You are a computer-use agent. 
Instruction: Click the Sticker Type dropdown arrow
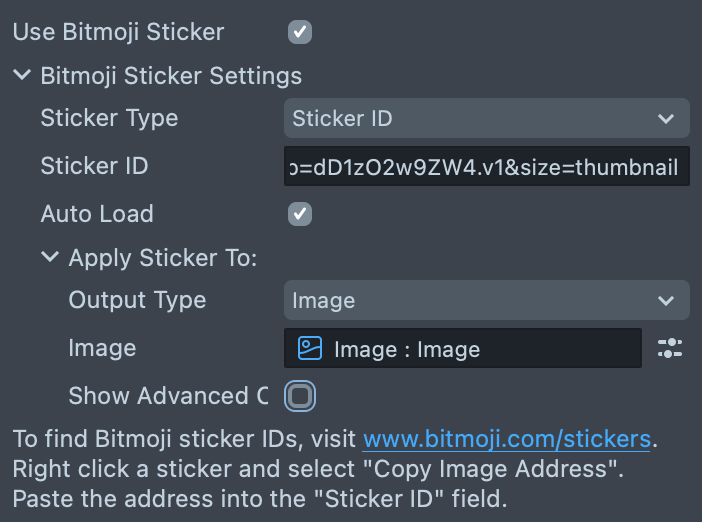coord(667,119)
